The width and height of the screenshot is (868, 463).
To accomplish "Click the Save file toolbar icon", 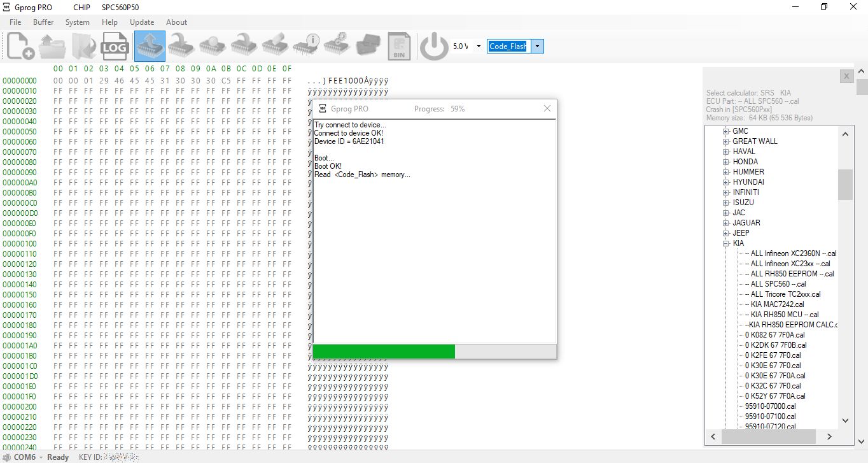I will [x=84, y=46].
